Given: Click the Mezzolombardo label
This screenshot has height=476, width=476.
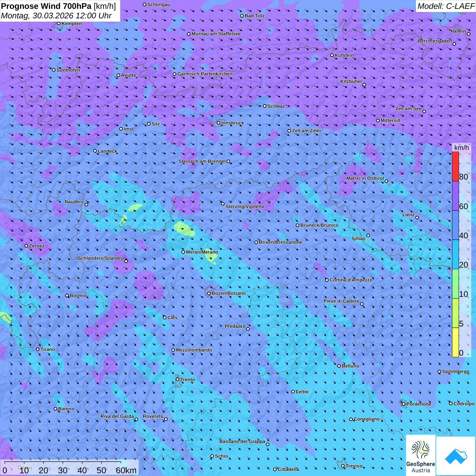Looking at the screenshot, I should pyautogui.click(x=194, y=350).
